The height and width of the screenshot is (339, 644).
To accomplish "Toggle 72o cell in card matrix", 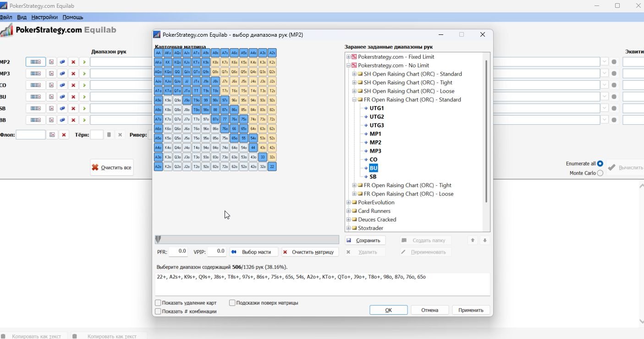I will pos(225,167).
